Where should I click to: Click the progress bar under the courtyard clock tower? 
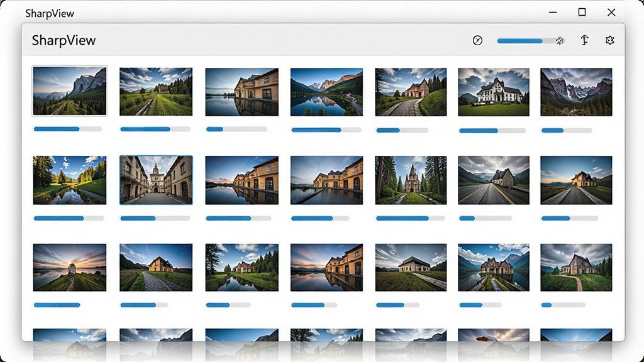[155, 218]
